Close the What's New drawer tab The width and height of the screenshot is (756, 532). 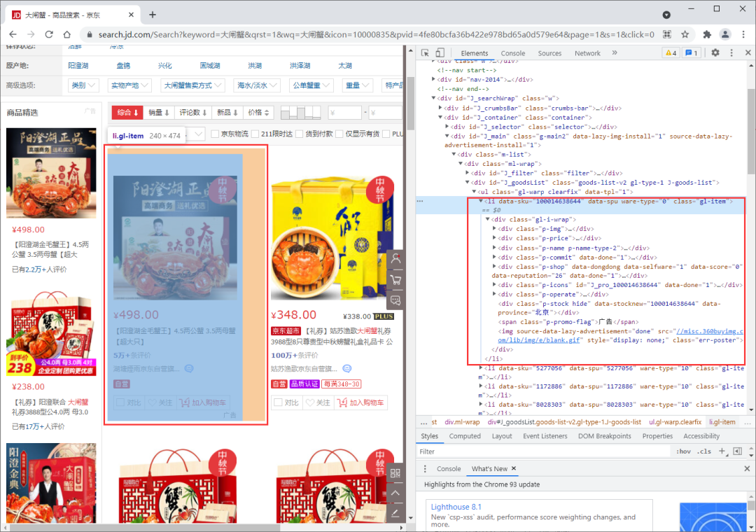[x=514, y=468]
